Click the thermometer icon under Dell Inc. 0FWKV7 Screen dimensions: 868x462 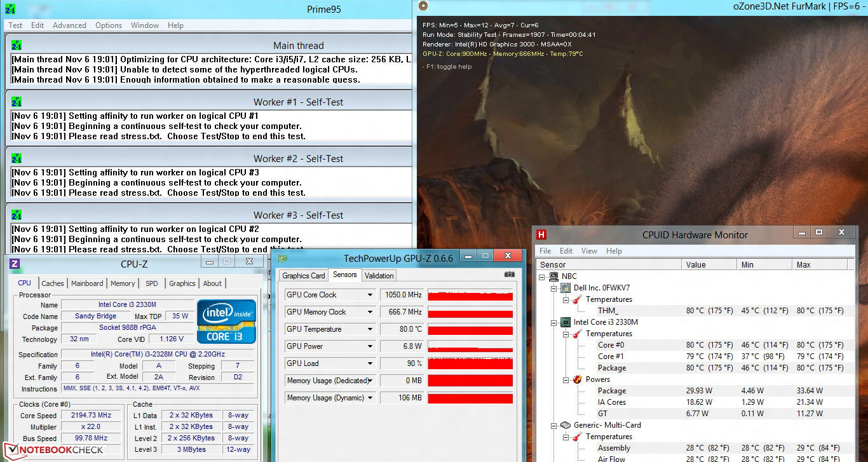[x=577, y=299]
